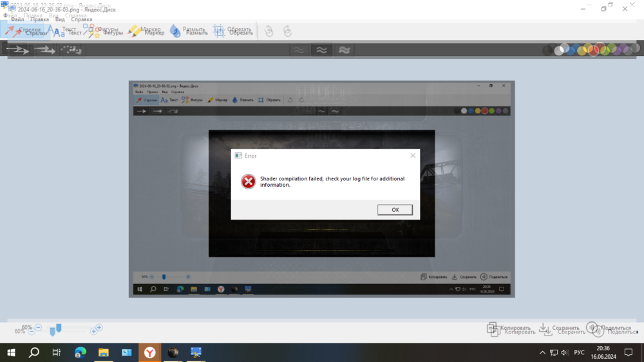The width and height of the screenshot is (644, 362).
Task: Open Task View on the taskbar
Action: pyautogui.click(x=56, y=352)
